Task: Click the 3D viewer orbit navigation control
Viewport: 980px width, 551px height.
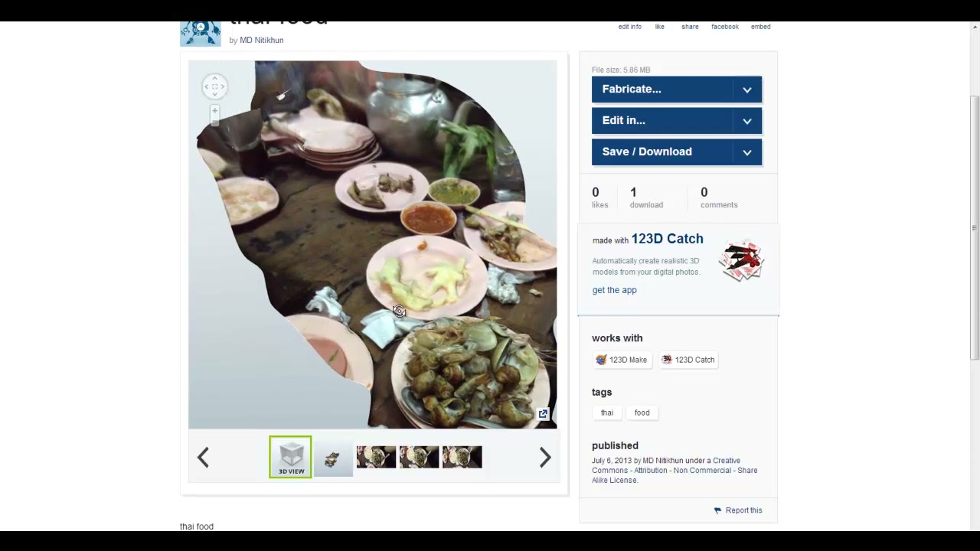Action: pyautogui.click(x=214, y=86)
